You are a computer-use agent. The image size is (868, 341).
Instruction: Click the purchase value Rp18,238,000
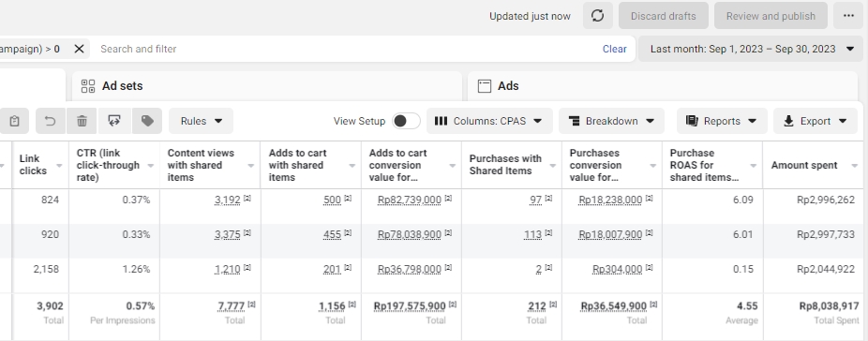610,200
